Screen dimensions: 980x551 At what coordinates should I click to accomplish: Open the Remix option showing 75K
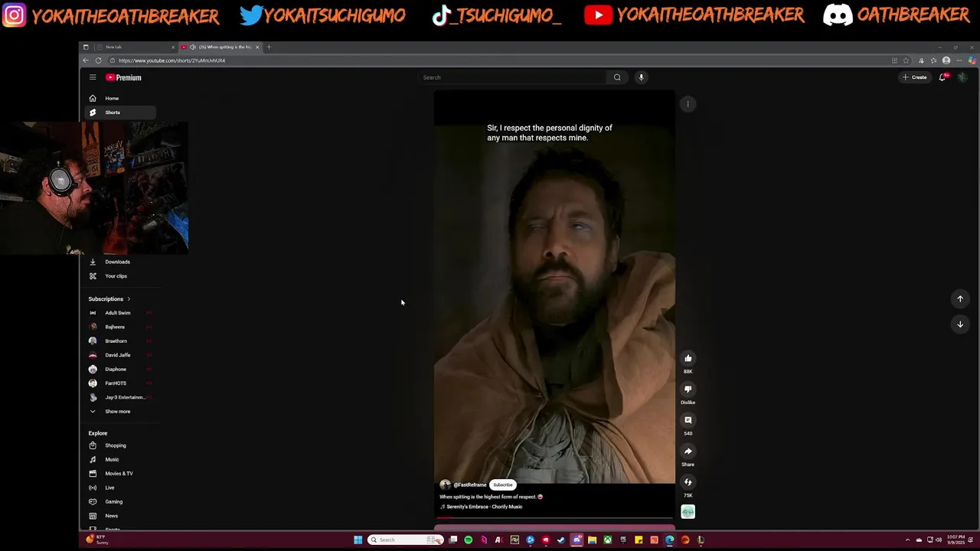coord(688,482)
